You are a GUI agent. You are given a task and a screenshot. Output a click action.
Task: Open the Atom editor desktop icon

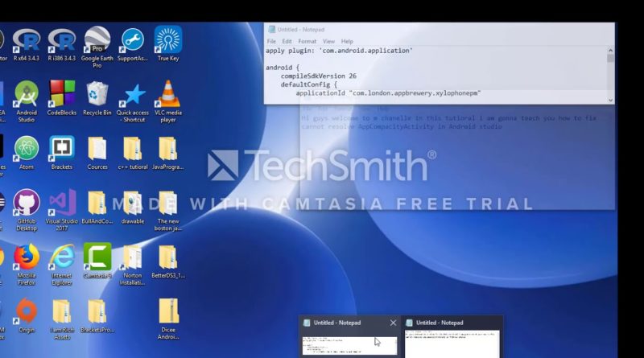(27, 153)
